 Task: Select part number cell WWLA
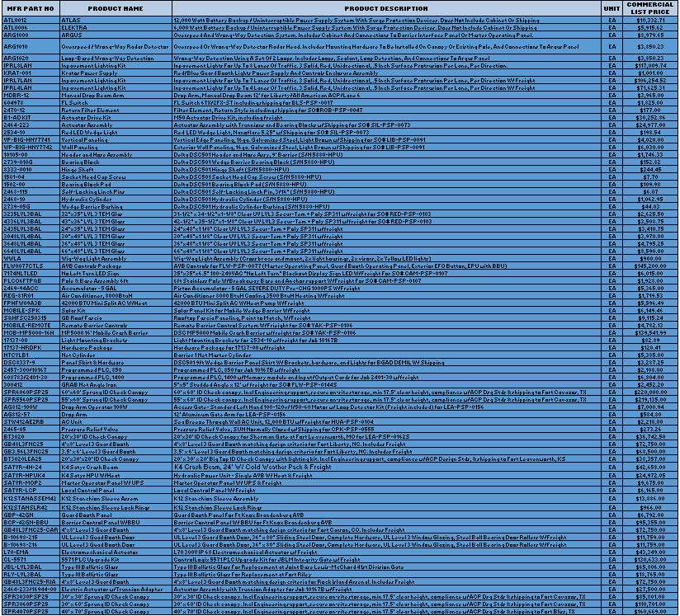coord(31,259)
